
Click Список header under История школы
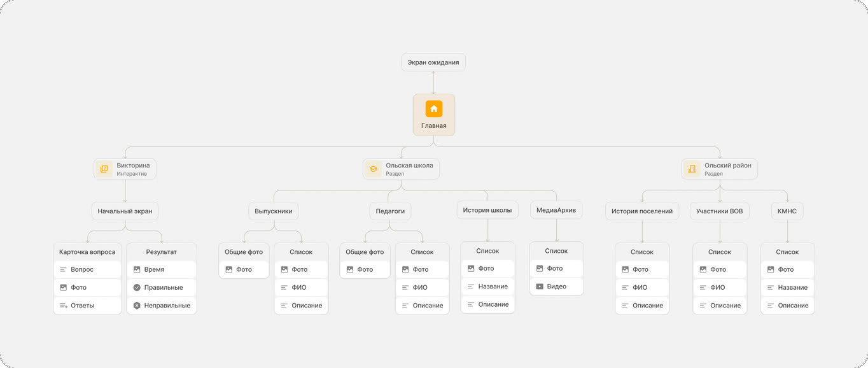pyautogui.click(x=487, y=251)
